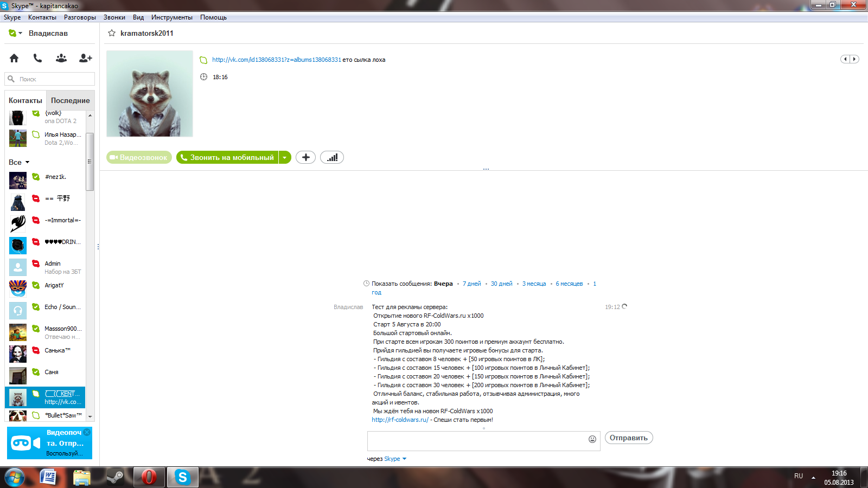Expand the Все contact filter dropdown
This screenshot has height=488, width=868.
19,162
